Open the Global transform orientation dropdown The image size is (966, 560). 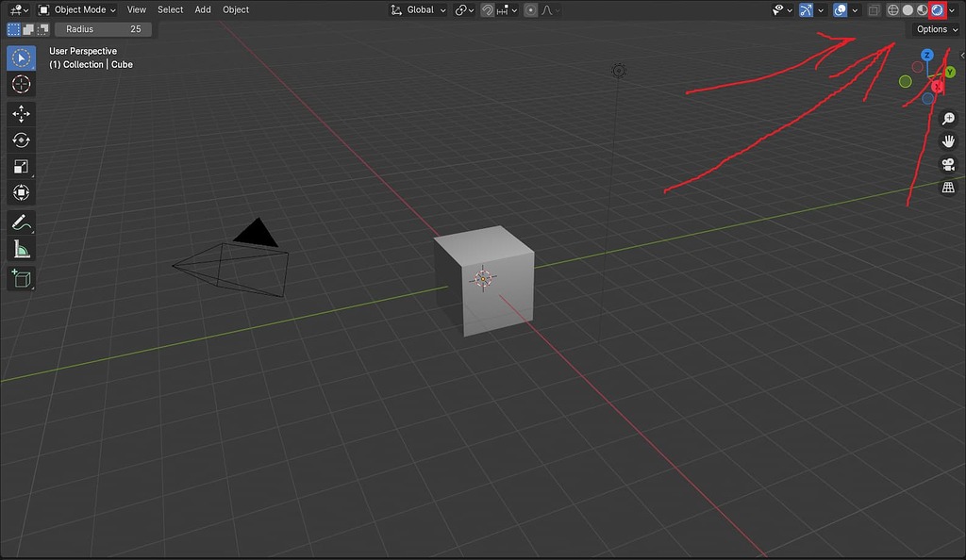click(418, 9)
